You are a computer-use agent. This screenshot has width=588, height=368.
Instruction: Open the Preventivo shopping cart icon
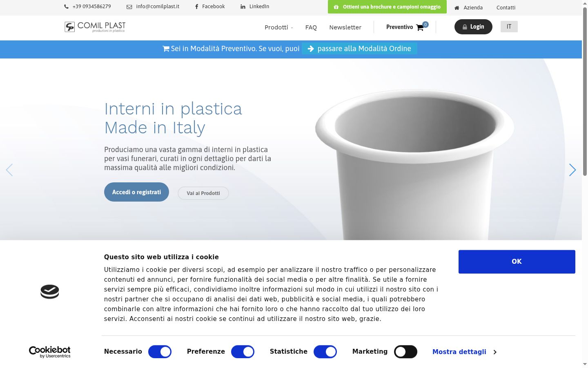pyautogui.click(x=420, y=28)
